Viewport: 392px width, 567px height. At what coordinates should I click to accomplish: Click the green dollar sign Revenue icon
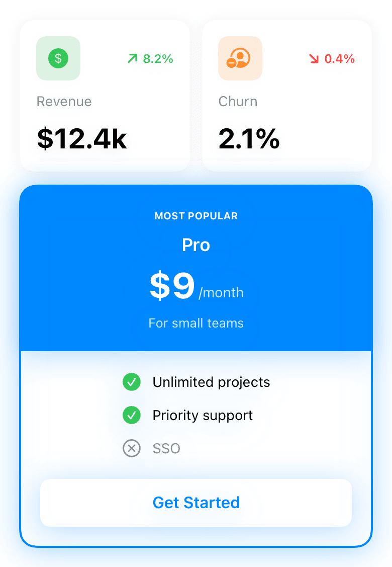pos(58,58)
